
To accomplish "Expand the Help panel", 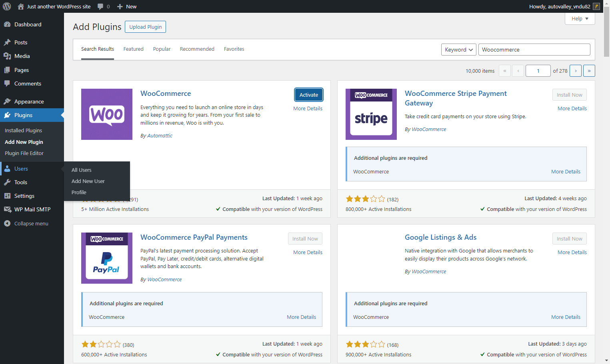I will coord(580,19).
